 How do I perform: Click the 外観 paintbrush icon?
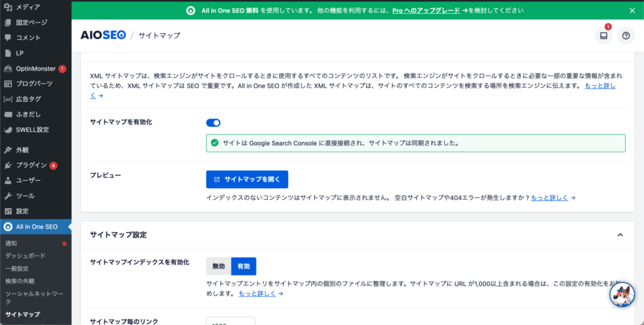point(8,150)
